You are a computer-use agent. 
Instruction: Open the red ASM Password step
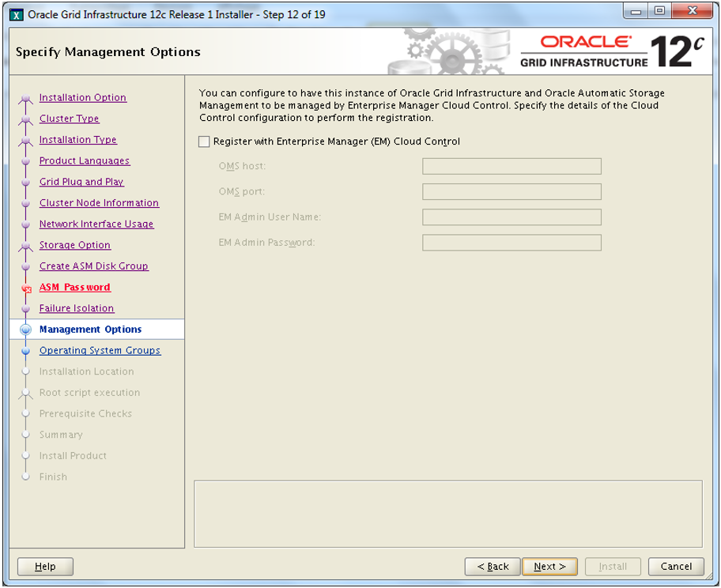pyautogui.click(x=75, y=288)
